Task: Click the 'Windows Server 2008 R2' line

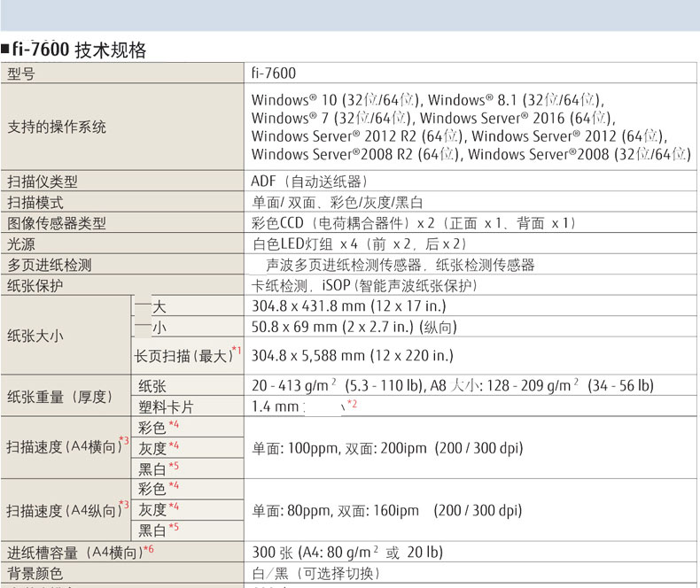Action: 355,154
